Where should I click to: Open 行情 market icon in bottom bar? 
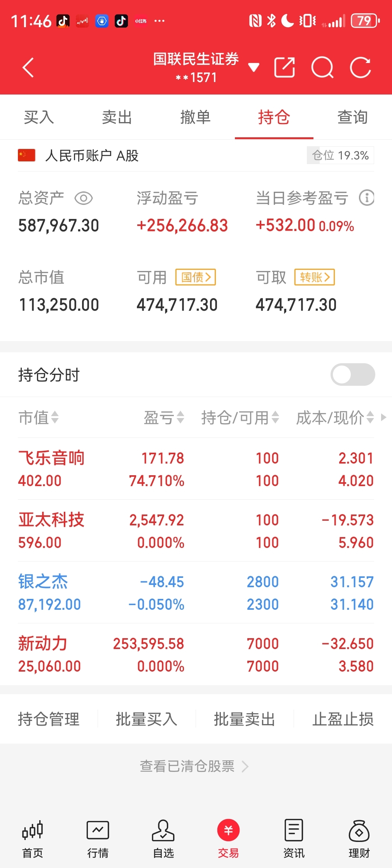click(98, 838)
